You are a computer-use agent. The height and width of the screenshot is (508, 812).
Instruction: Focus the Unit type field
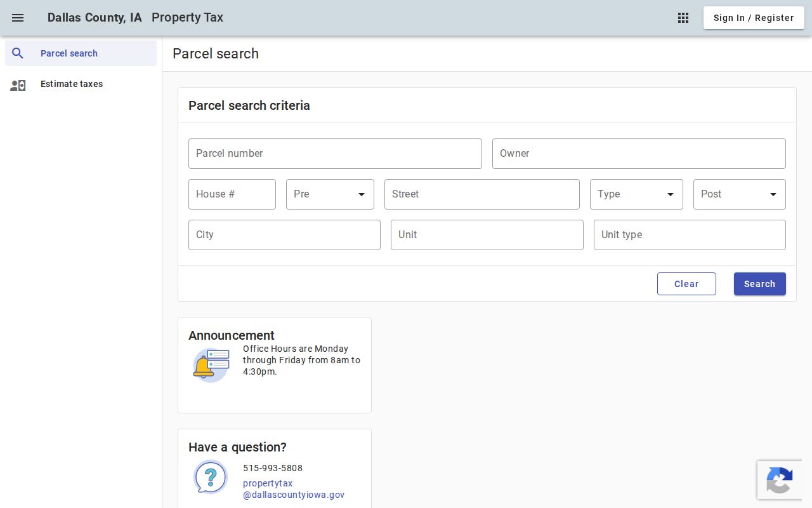(690, 235)
